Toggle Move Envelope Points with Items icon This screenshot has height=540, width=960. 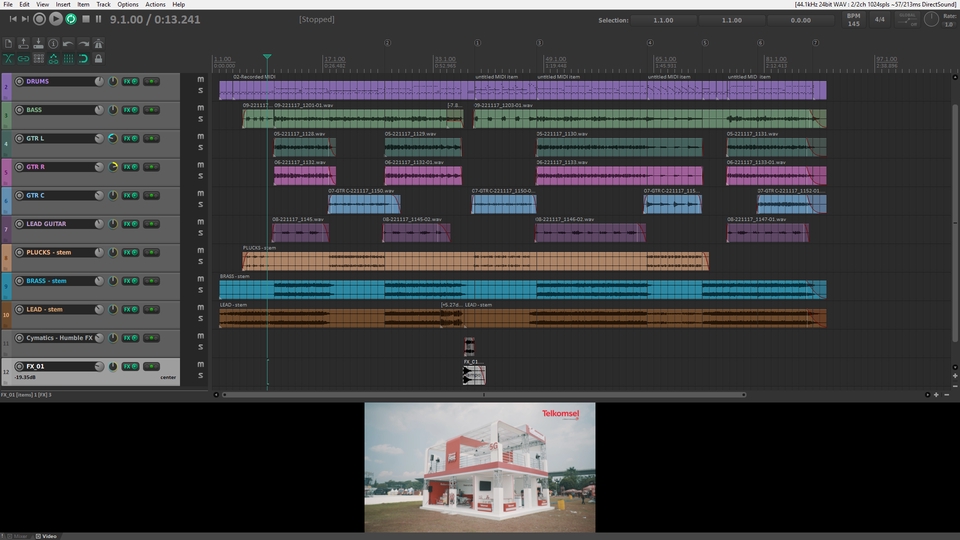click(x=53, y=59)
